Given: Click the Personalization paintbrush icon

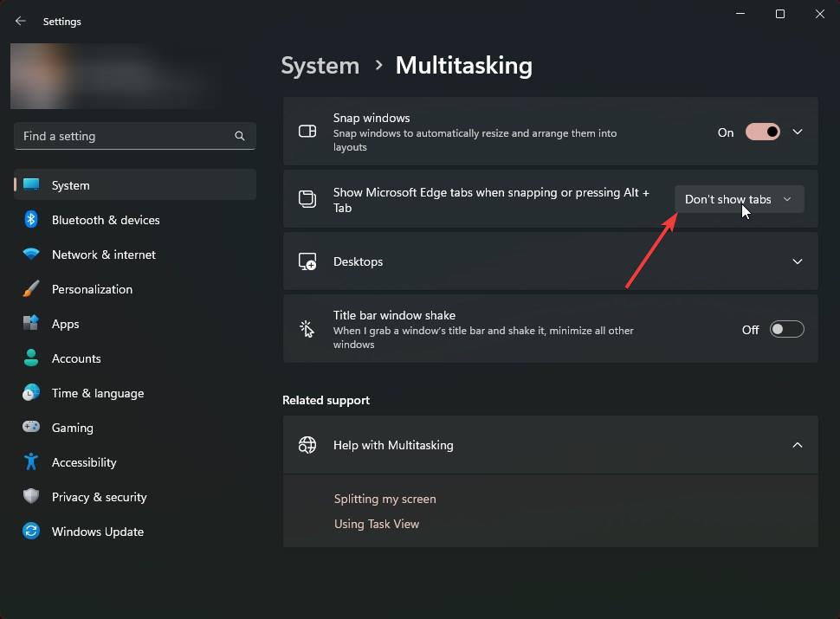Looking at the screenshot, I should tap(31, 289).
